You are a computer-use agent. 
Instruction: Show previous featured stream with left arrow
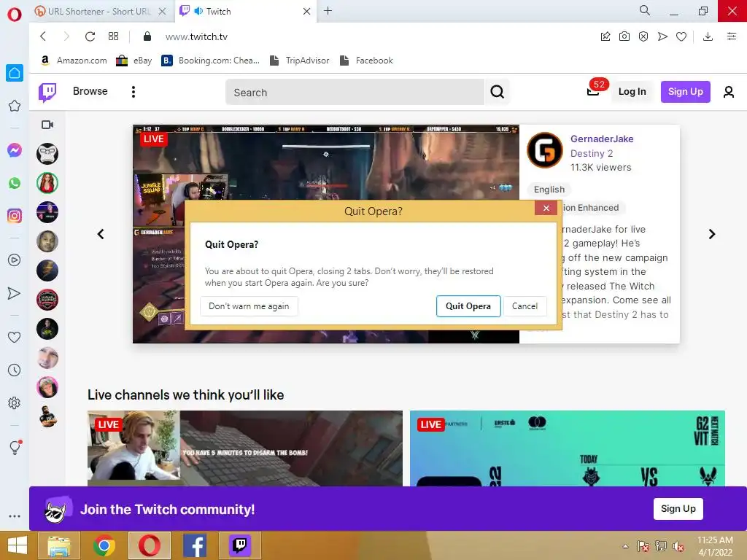point(101,234)
